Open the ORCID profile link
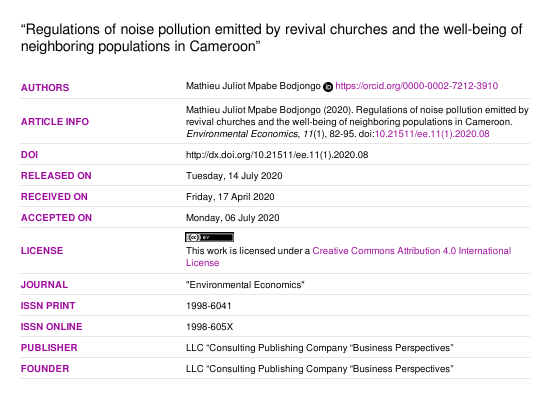Screen dimensions: 541x402 pyautogui.click(x=416, y=86)
